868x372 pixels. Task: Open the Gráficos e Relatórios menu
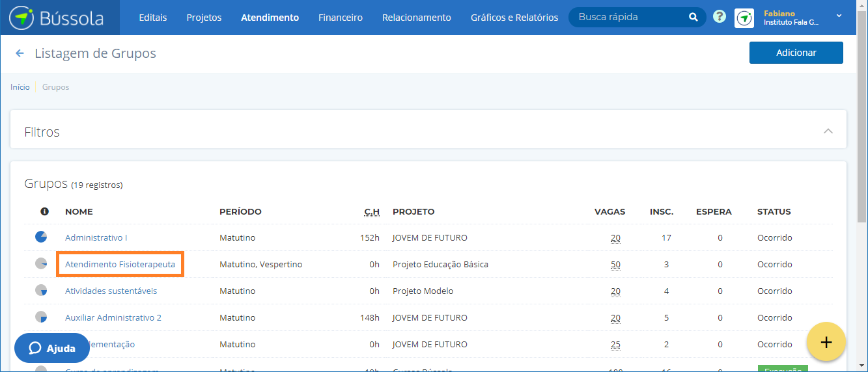point(514,18)
